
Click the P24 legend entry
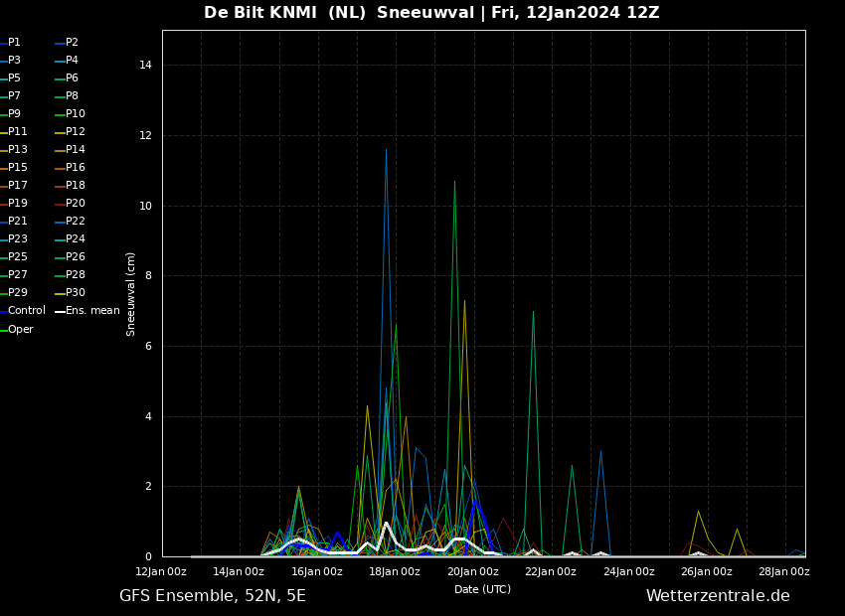click(x=75, y=239)
